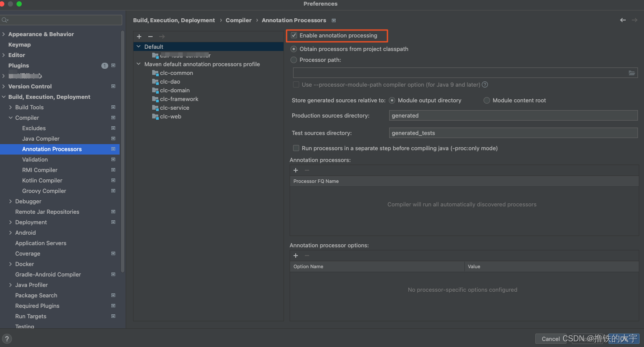
Task: Click the Production sources directory field
Action: click(x=513, y=116)
